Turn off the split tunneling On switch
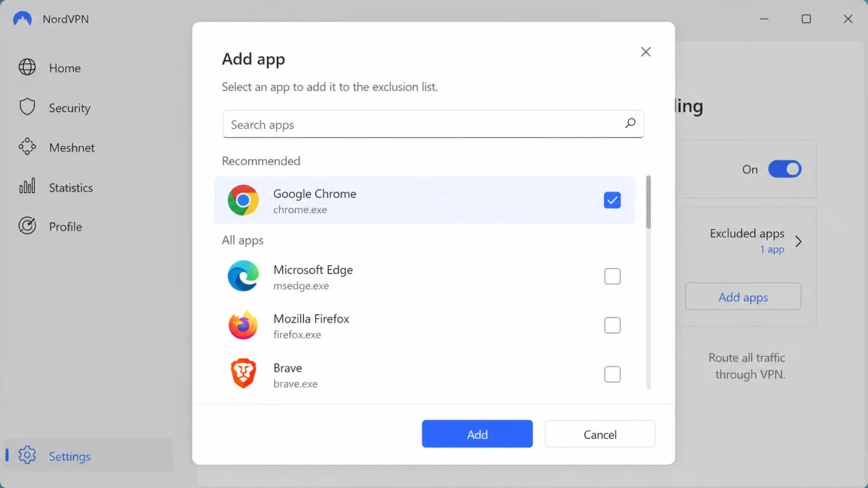This screenshot has width=868, height=488. tap(784, 169)
